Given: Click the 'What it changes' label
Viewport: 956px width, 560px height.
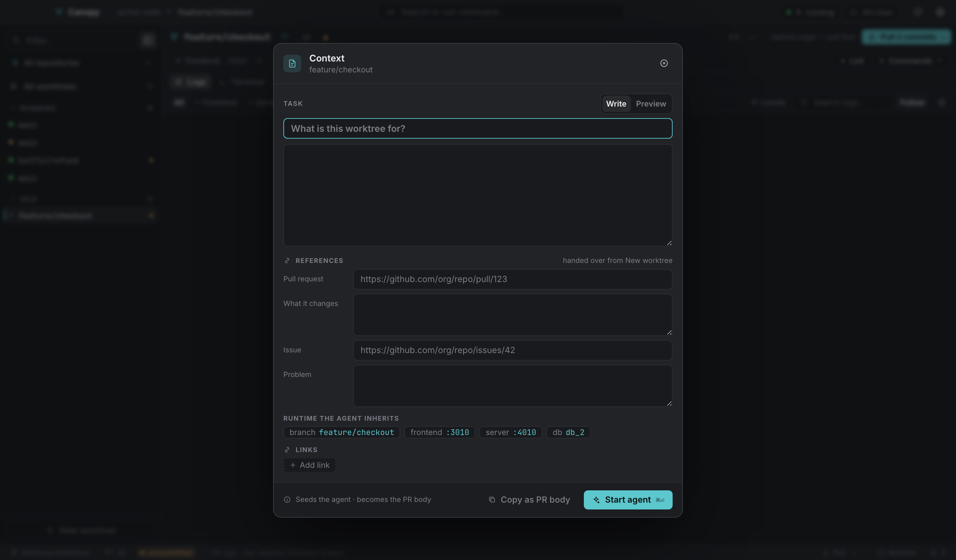Looking at the screenshot, I should 310,304.
